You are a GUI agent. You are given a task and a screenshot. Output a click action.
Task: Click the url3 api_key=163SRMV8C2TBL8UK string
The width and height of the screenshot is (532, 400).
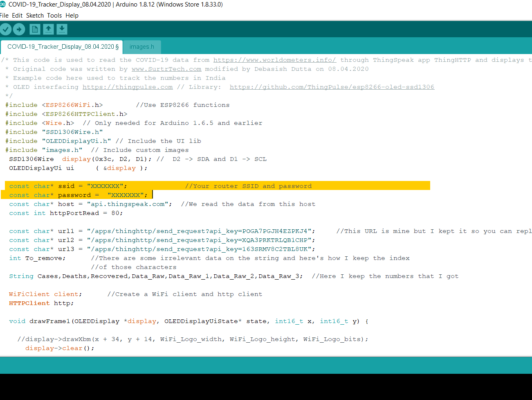tap(199, 249)
